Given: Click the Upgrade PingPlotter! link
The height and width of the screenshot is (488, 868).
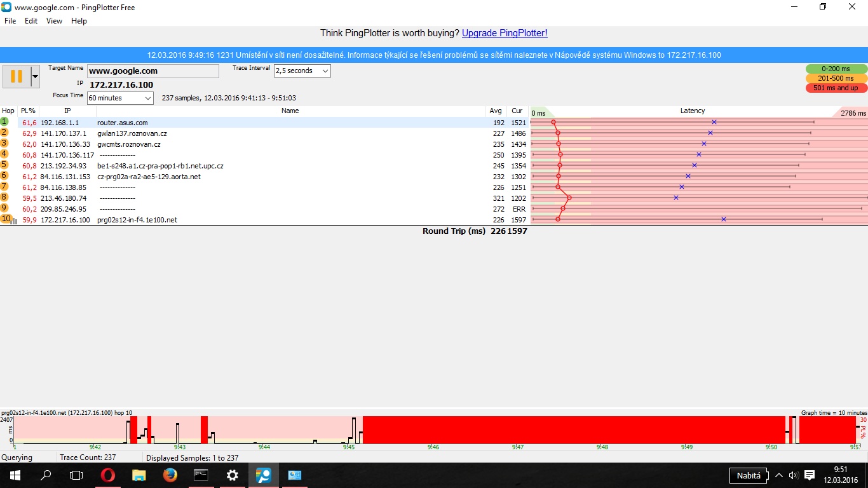Looking at the screenshot, I should coord(504,33).
